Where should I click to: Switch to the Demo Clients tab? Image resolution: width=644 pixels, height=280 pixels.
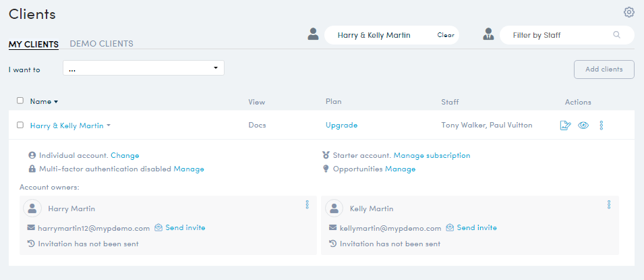[x=101, y=44]
